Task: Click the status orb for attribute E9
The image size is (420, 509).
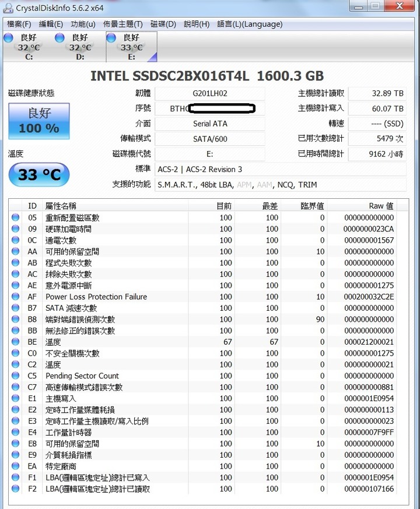Action: coord(15,454)
